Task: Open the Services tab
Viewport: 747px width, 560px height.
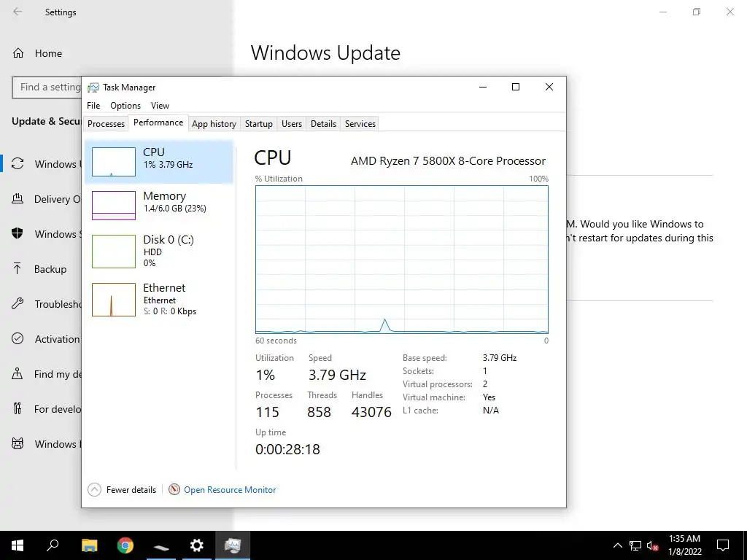Action: click(x=360, y=124)
